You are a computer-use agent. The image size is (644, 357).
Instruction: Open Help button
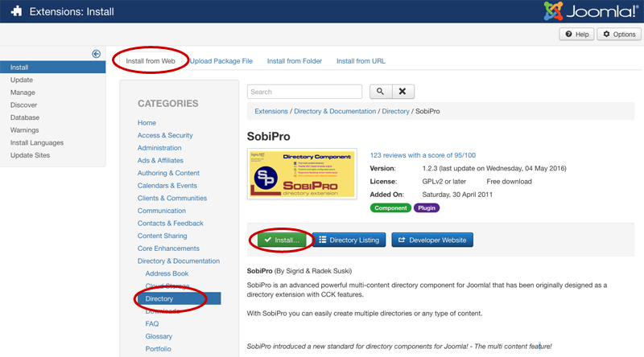coord(576,34)
